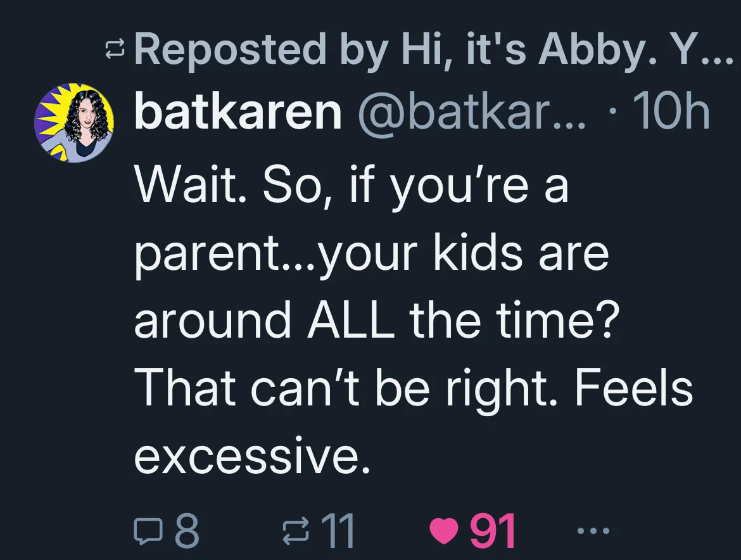Open batkaren's cartoon avatar profile picture
Viewport: 741px width, 560px height.
(74, 123)
